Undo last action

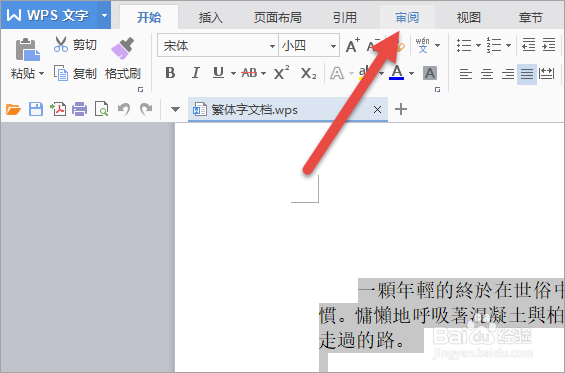(124, 109)
